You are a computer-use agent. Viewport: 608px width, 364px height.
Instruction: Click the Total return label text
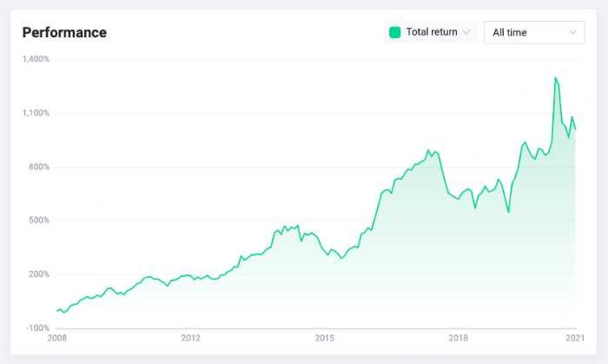point(432,32)
